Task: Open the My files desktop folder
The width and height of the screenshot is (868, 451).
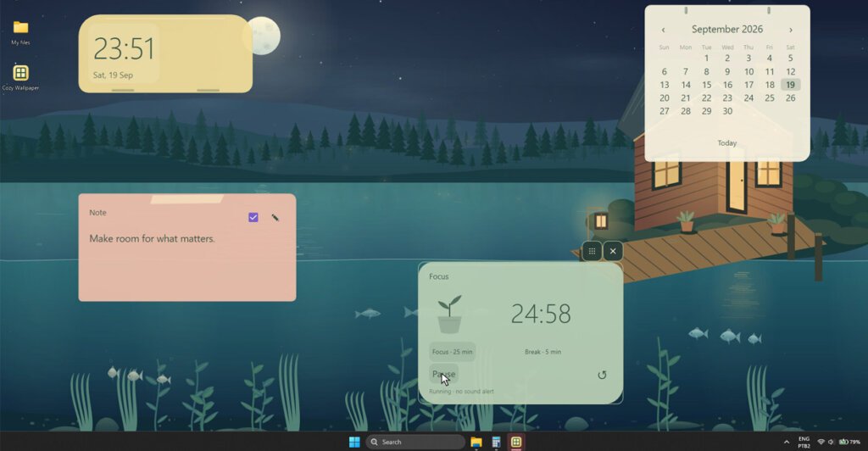Action: click(20, 32)
